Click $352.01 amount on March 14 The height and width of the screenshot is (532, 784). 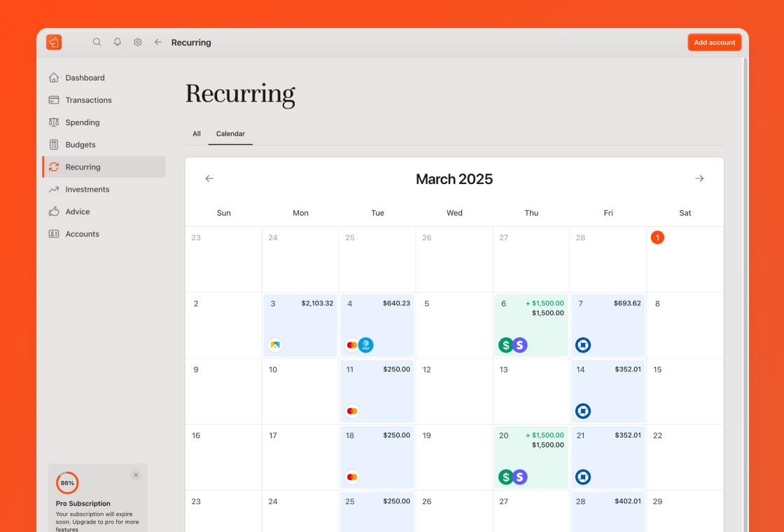tap(628, 370)
